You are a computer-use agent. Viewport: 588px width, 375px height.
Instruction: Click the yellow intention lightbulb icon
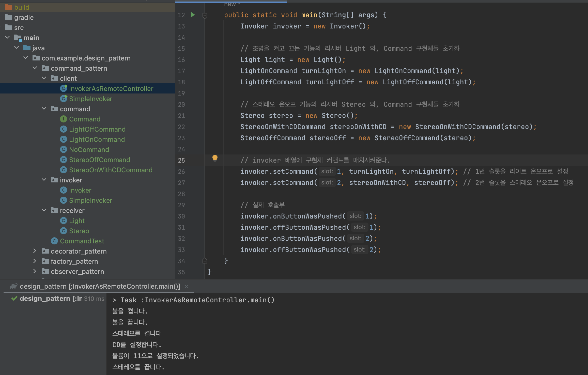215,159
